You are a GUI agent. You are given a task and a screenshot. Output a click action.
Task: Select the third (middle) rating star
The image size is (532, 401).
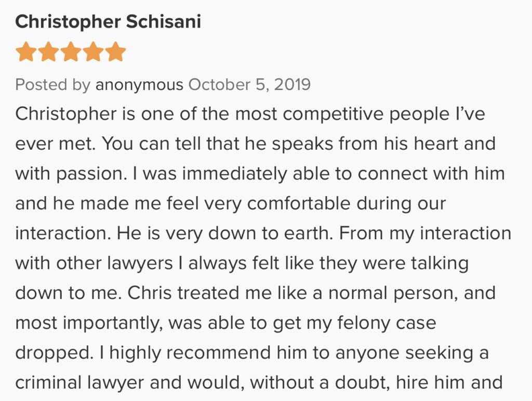click(71, 53)
